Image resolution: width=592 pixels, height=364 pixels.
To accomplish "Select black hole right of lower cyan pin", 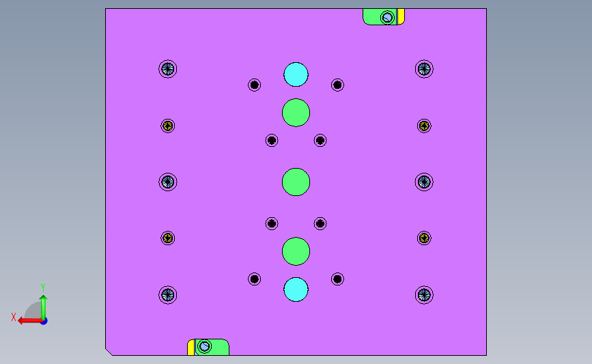I will coord(337,279).
